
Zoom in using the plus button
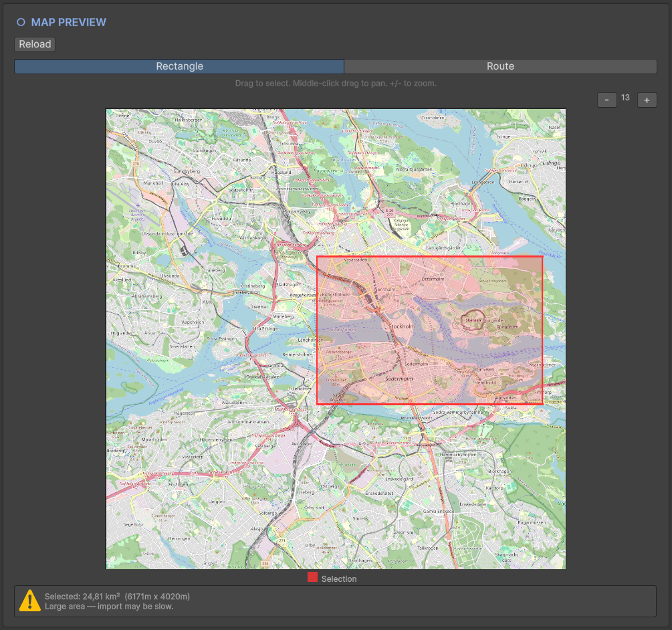coord(647,99)
